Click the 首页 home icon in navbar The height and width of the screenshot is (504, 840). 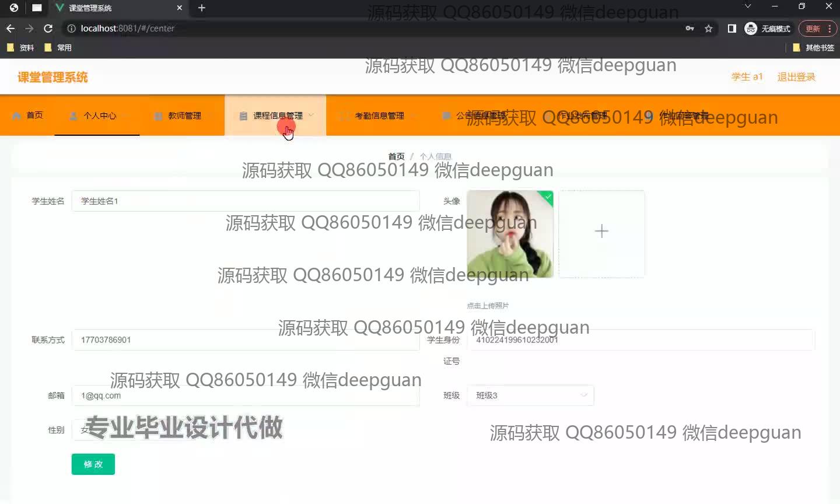[17, 116]
